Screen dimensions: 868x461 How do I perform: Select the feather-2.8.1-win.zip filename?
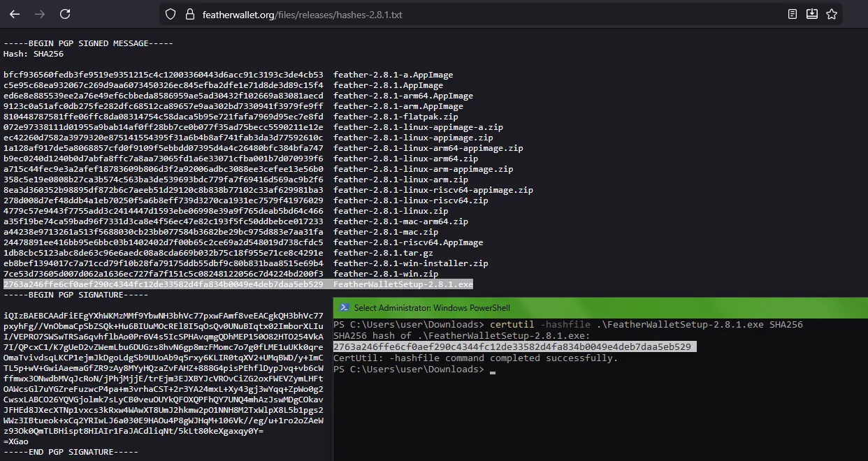coord(386,274)
